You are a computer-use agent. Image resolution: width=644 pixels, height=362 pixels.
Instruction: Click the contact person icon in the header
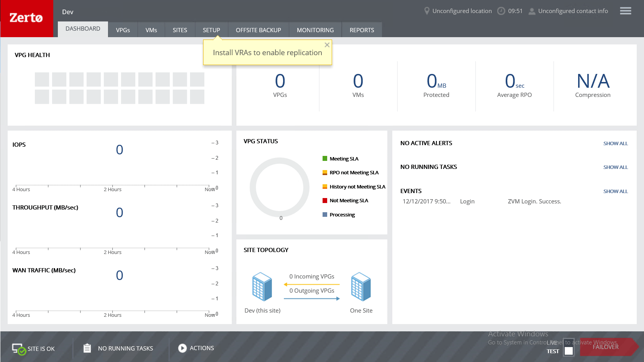[532, 11]
